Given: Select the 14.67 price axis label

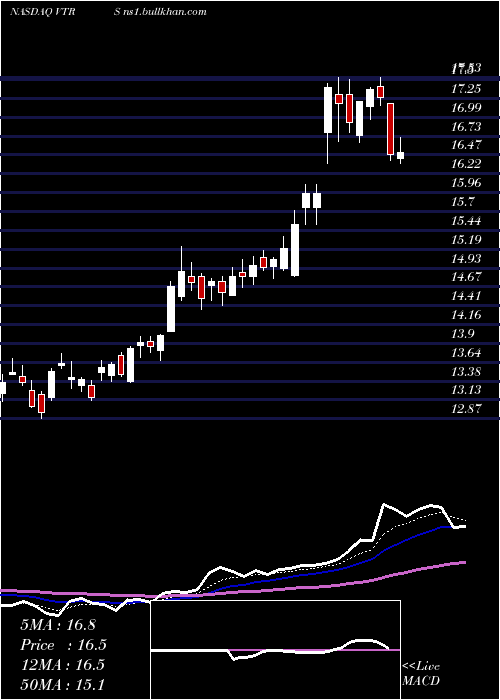Looking at the screenshot, I should coord(466,277).
